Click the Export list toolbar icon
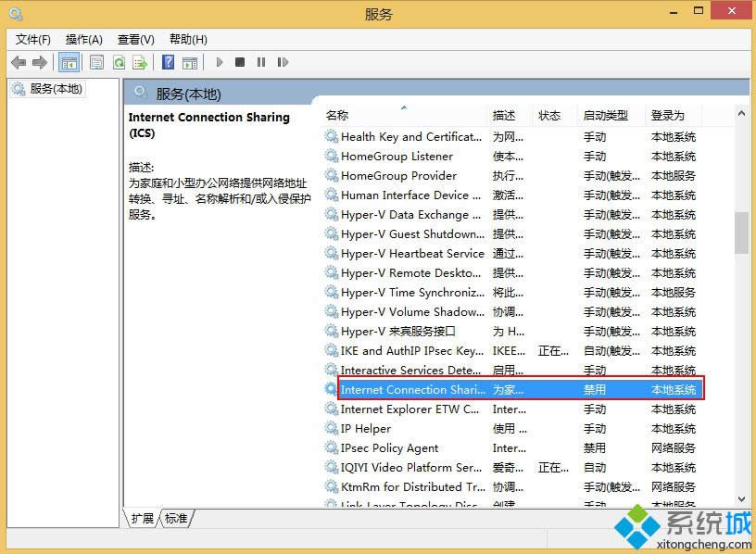756x554 pixels. coord(140,62)
